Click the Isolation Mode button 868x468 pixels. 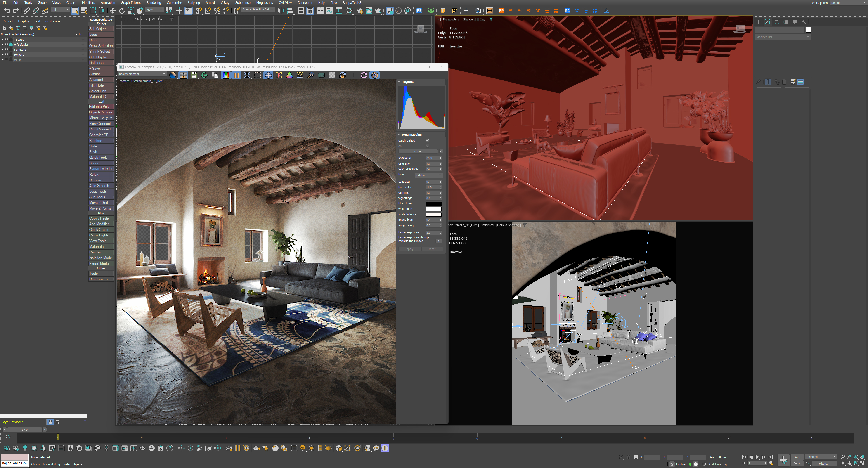pyautogui.click(x=100, y=258)
